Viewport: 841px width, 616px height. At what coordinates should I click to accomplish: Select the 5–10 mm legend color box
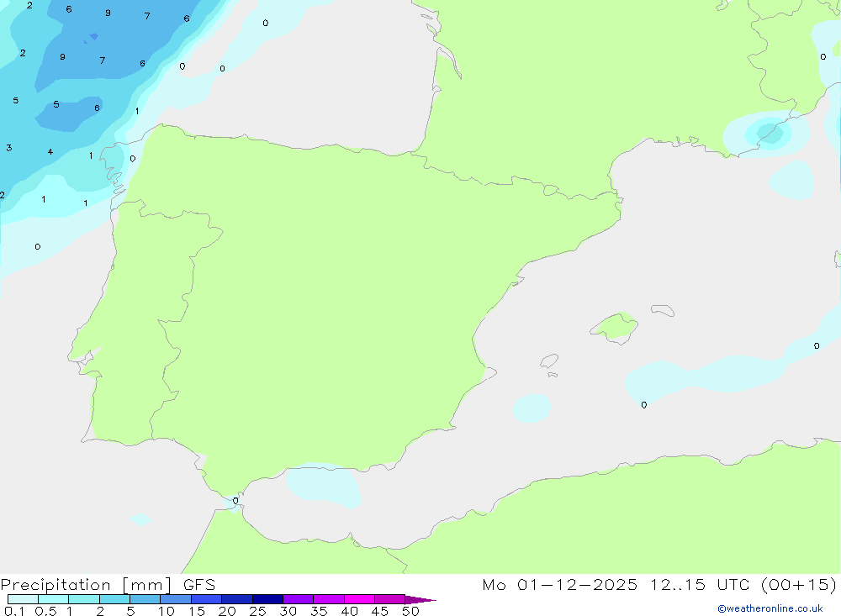[x=145, y=599]
